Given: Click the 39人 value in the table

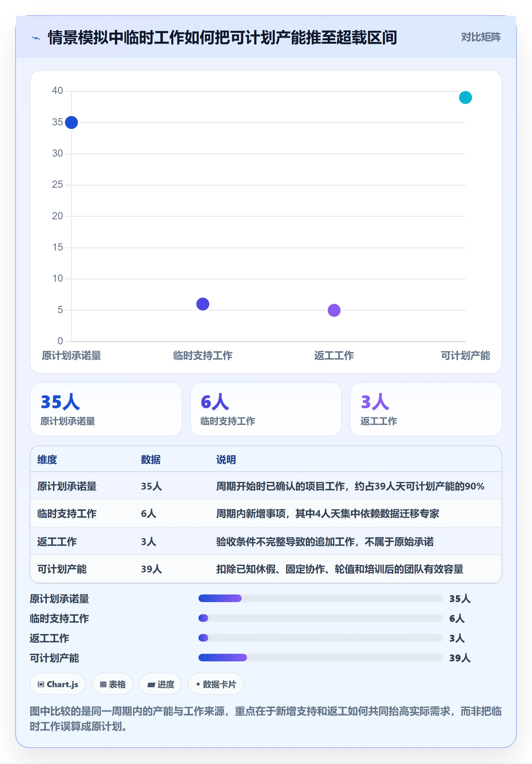Looking at the screenshot, I should (152, 569).
